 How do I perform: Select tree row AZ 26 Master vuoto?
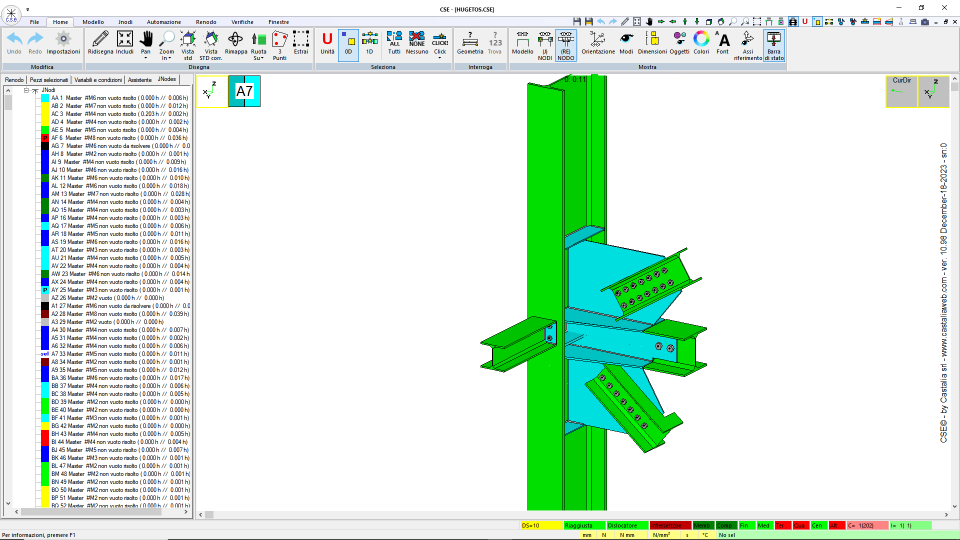[x=107, y=298]
